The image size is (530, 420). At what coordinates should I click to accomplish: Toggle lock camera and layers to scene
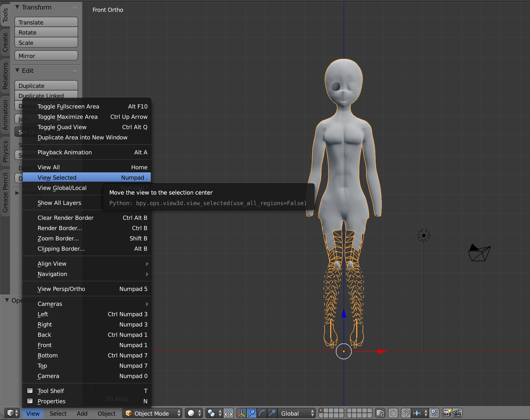pos(380,413)
